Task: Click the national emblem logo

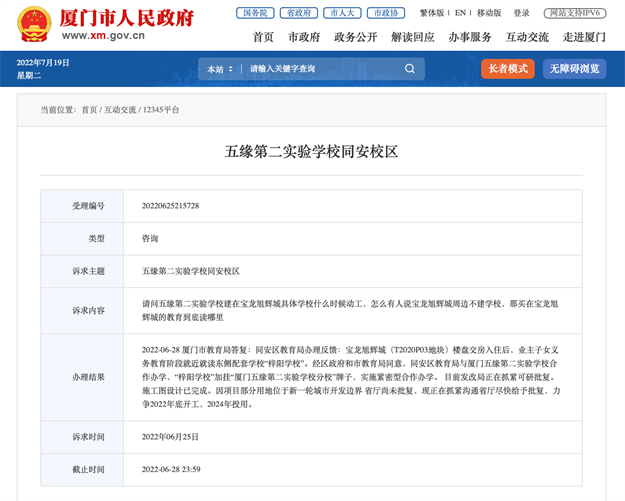Action: pos(34,24)
